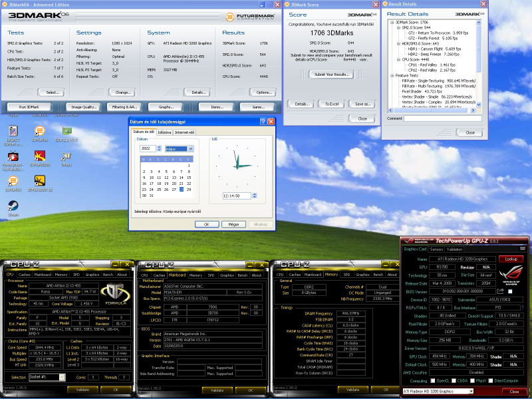Image resolution: width=532 pixels, height=399 pixels.
Task: Click the help button on Date and Time dialog
Action: (263, 122)
